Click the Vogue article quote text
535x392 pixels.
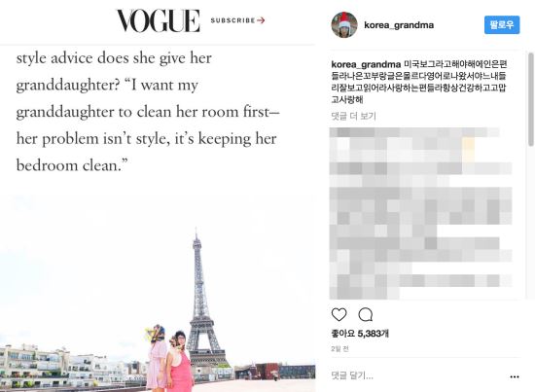click(x=148, y=112)
